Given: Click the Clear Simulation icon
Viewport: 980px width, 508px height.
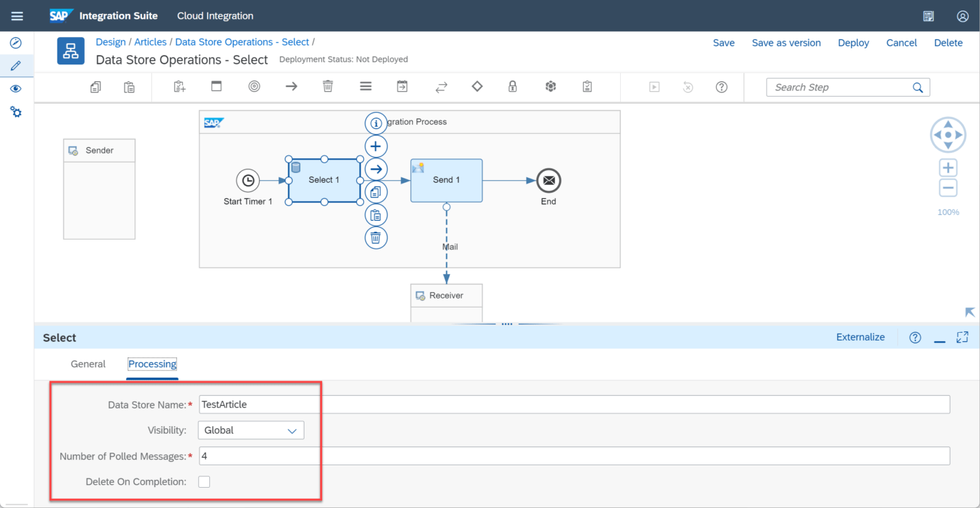Looking at the screenshot, I should (688, 87).
